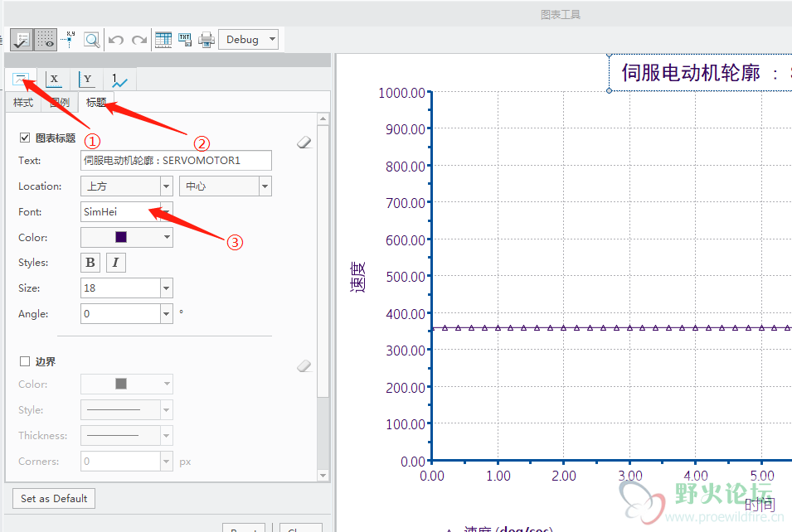Screen dimensions: 792x532
Task: Switch to the chart area settings tab
Action: [22, 80]
